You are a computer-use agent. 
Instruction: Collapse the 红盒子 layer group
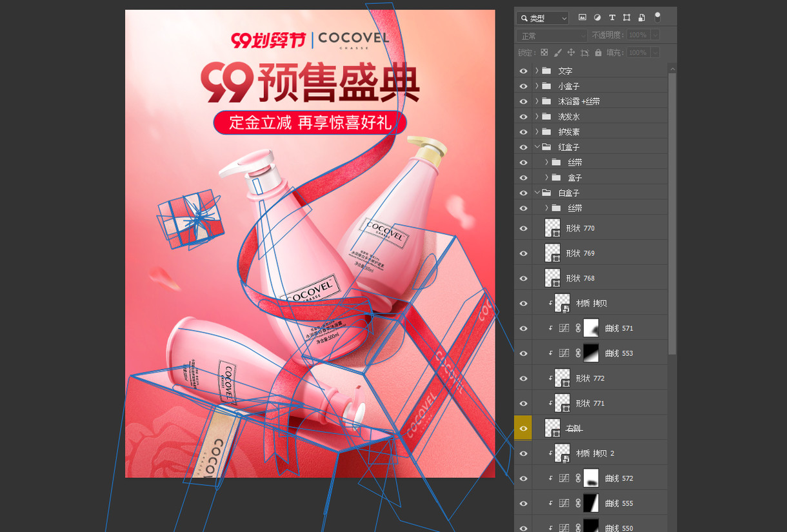click(537, 147)
